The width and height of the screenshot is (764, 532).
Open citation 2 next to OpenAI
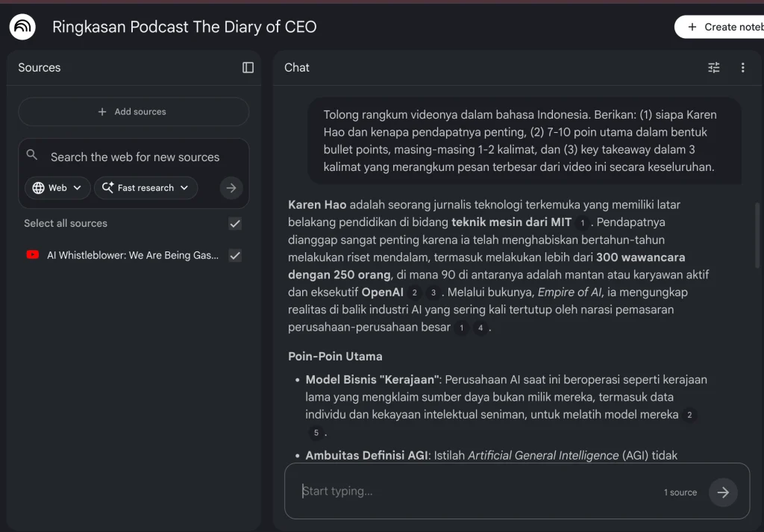(x=414, y=292)
